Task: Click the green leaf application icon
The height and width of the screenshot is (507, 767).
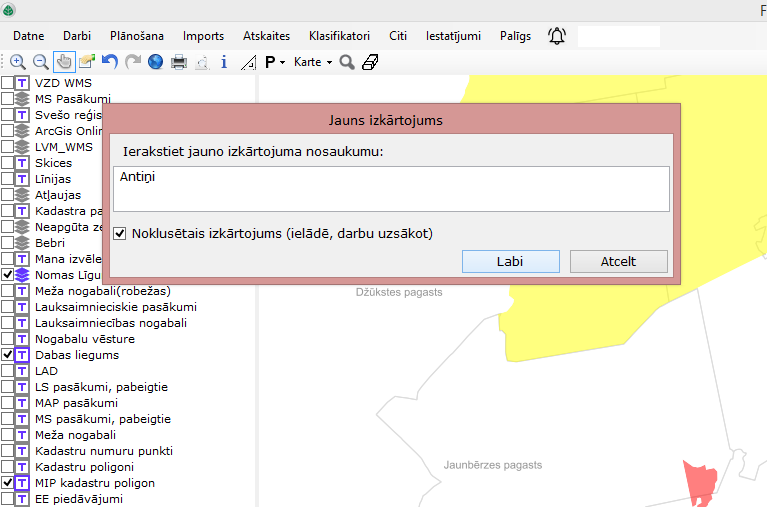Action: [8, 10]
